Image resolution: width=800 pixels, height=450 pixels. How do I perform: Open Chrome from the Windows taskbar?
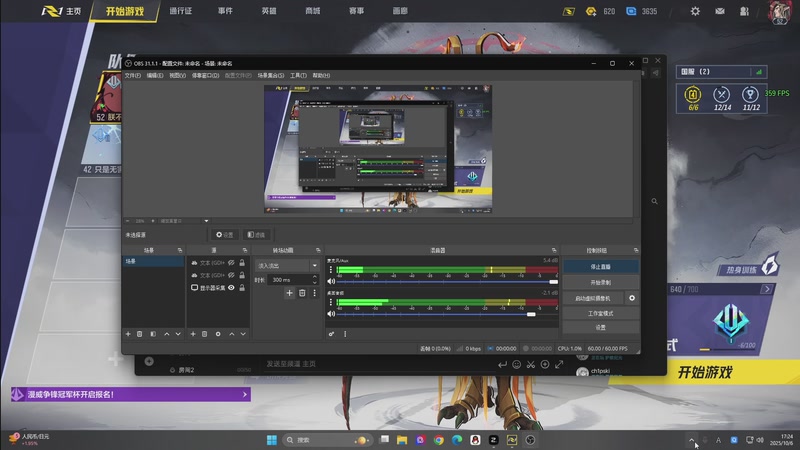(x=439, y=440)
